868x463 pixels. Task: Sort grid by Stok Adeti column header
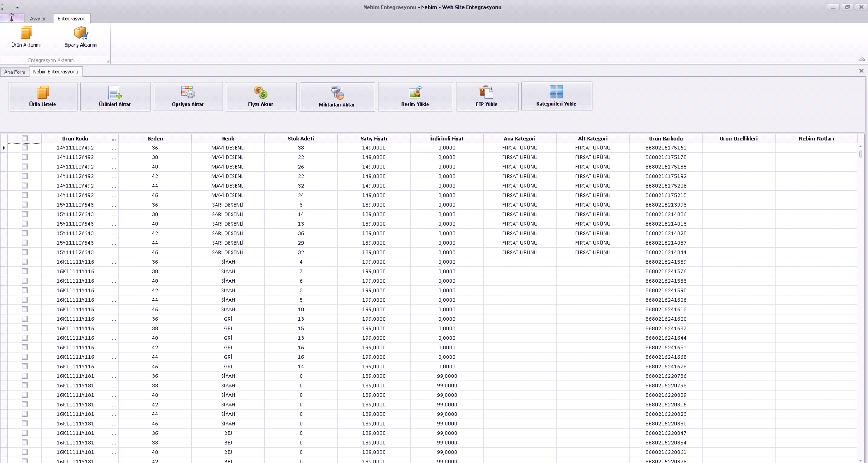coord(301,139)
